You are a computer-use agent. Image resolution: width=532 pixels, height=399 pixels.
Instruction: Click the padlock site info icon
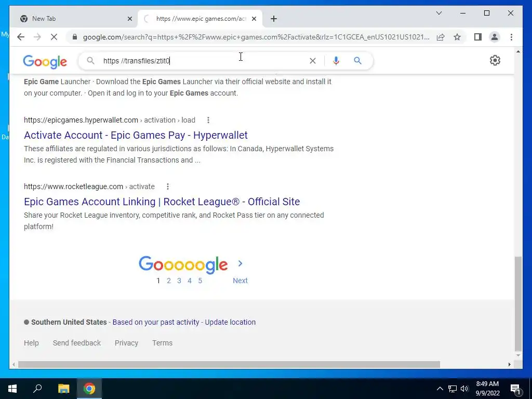(75, 37)
